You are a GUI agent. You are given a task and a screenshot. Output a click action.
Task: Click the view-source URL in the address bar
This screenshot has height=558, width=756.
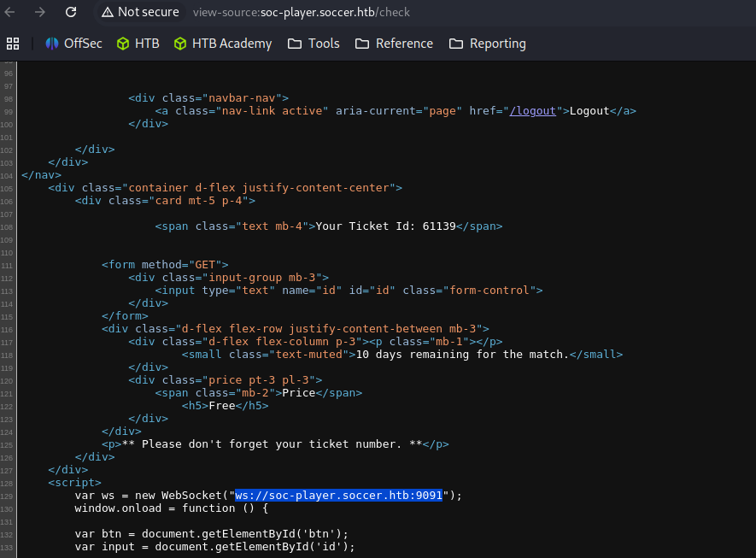[302, 12]
